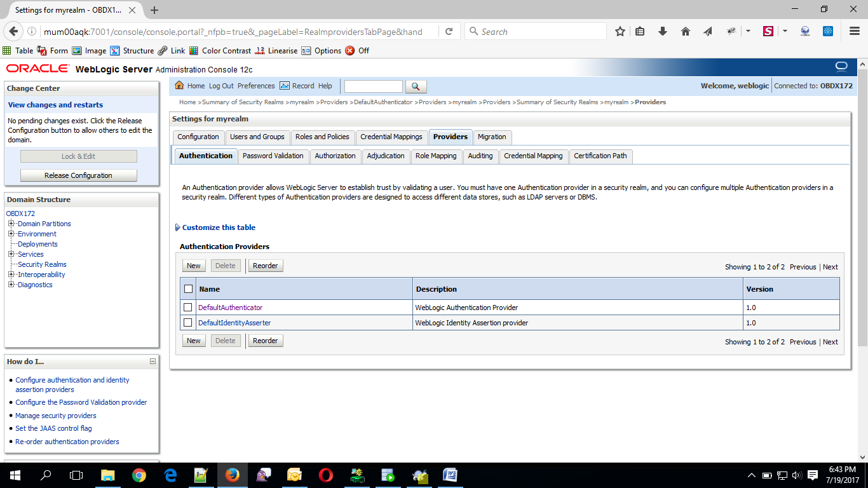Click the red S extension icon
The width and height of the screenshot is (868, 488).
(x=768, y=31)
